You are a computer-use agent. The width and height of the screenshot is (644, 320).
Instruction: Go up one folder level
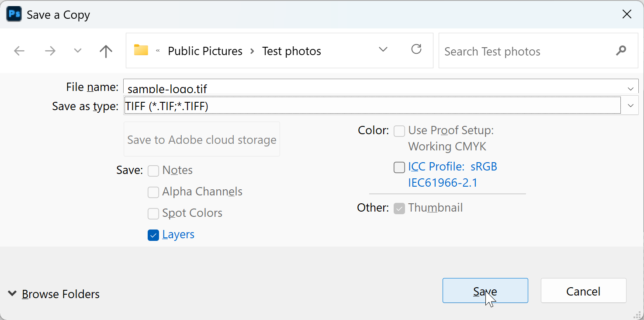pos(106,51)
